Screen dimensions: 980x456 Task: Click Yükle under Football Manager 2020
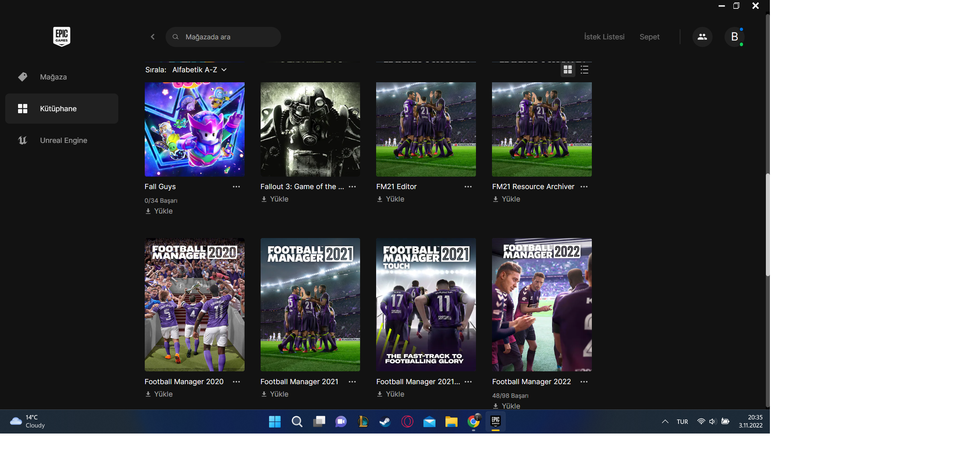pos(159,394)
